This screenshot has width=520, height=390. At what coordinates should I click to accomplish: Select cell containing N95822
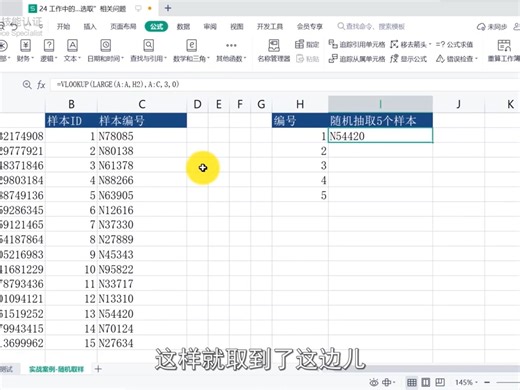(142, 269)
